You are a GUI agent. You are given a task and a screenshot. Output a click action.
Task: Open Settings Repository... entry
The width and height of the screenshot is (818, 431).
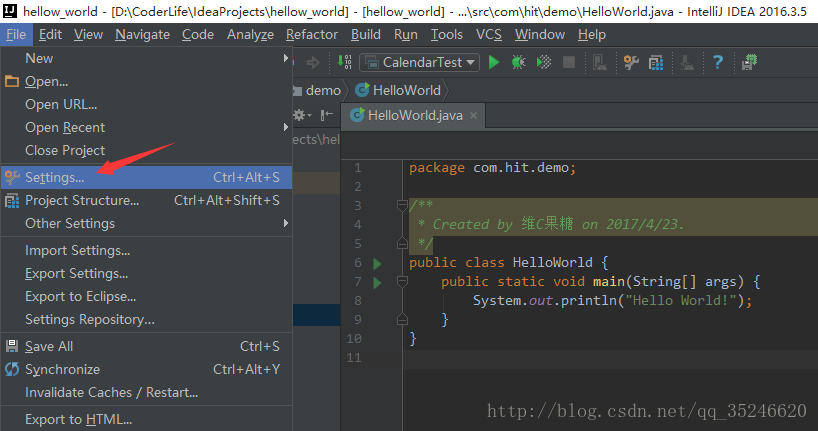[147, 319]
